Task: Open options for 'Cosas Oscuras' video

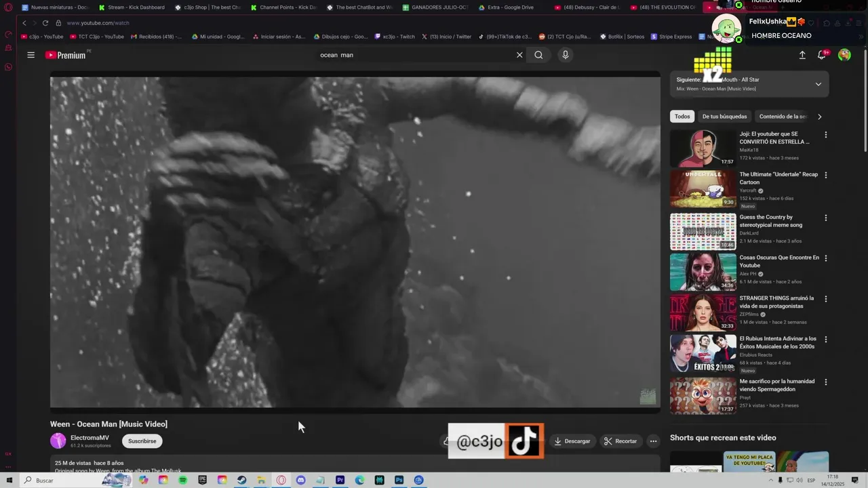Action: [825, 258]
